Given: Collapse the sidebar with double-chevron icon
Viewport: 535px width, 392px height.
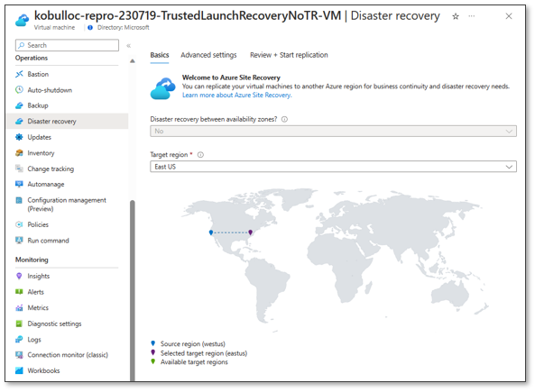Looking at the screenshot, I should (x=129, y=46).
